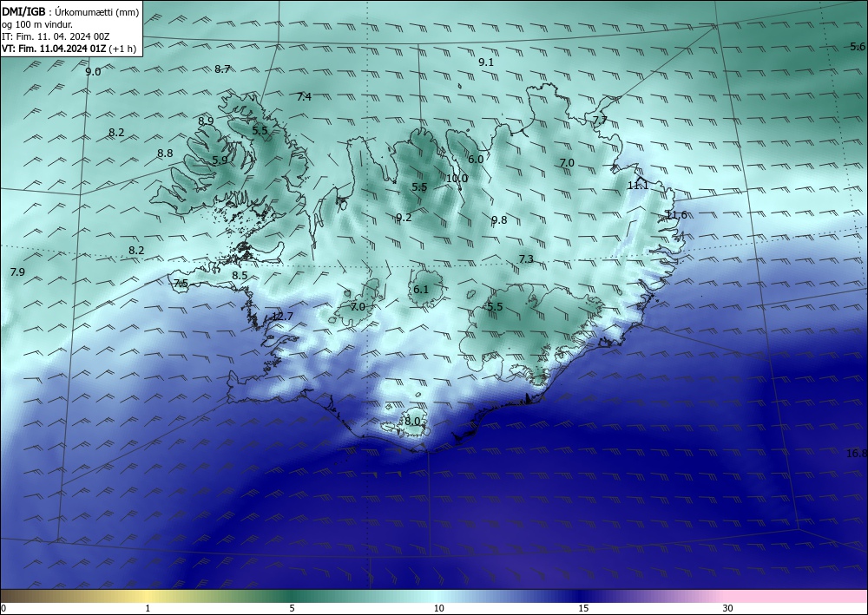Click the 6.0 value on the map
This screenshot has width=868, height=615.
point(476,160)
